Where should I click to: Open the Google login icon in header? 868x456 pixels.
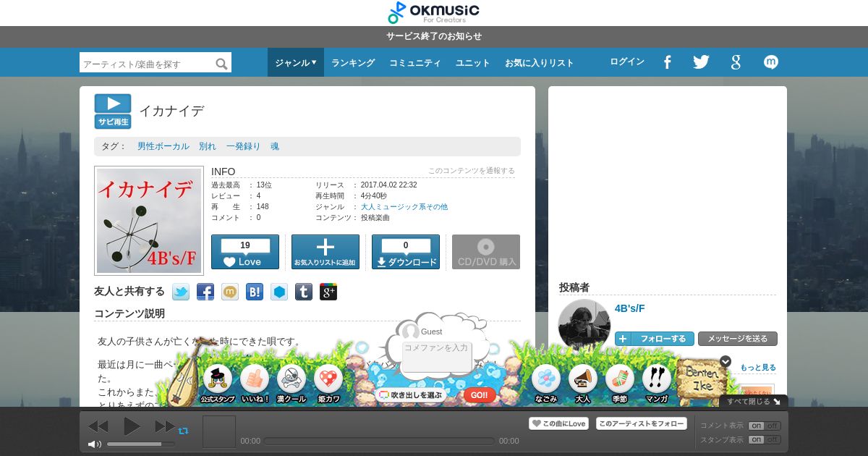click(736, 62)
